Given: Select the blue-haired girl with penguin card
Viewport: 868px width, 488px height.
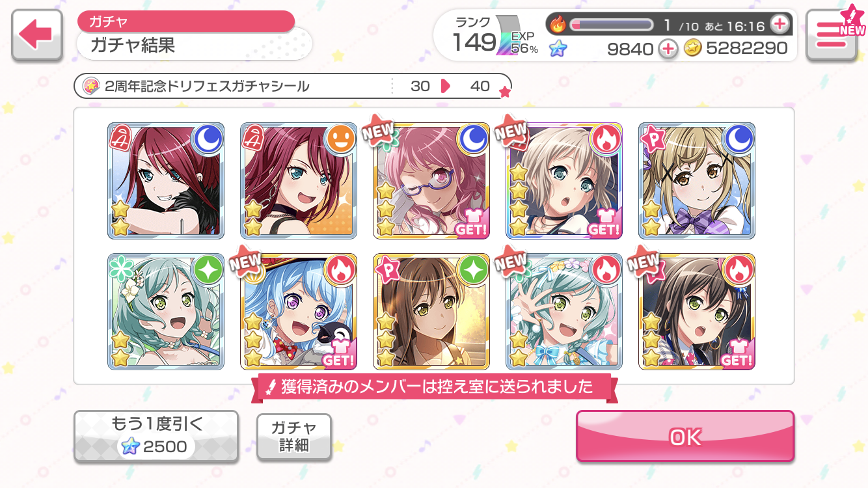Looking at the screenshot, I should click(x=299, y=312).
